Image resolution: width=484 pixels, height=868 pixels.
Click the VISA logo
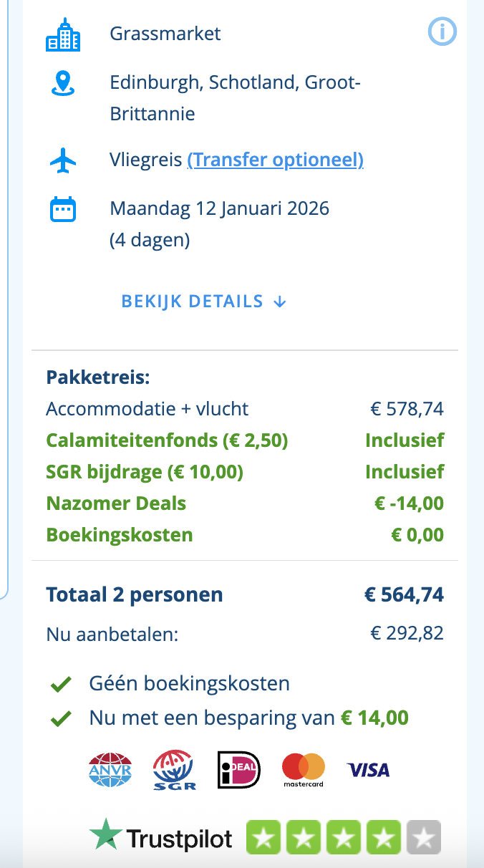coord(368,770)
